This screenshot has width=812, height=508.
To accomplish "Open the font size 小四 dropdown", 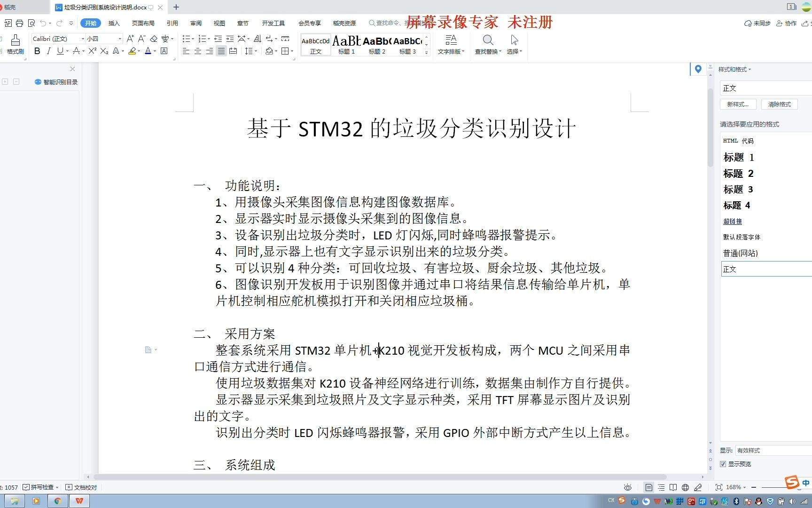I will click(x=120, y=39).
